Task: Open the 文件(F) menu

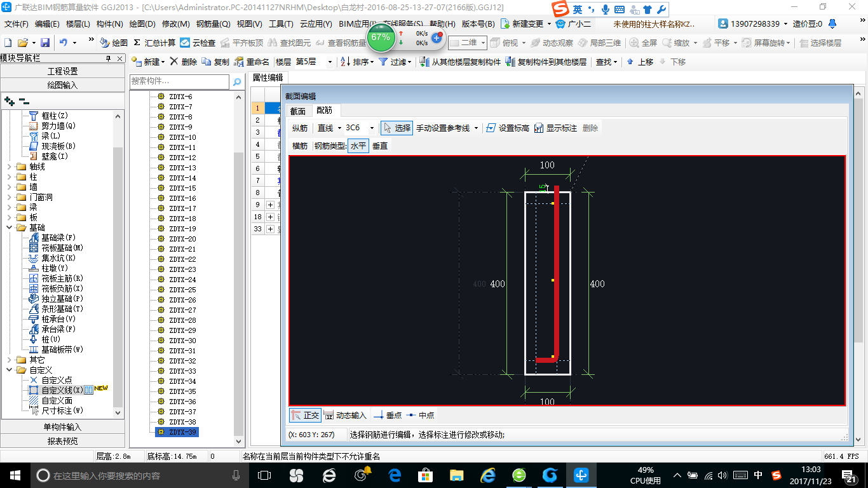Action: click(x=17, y=24)
